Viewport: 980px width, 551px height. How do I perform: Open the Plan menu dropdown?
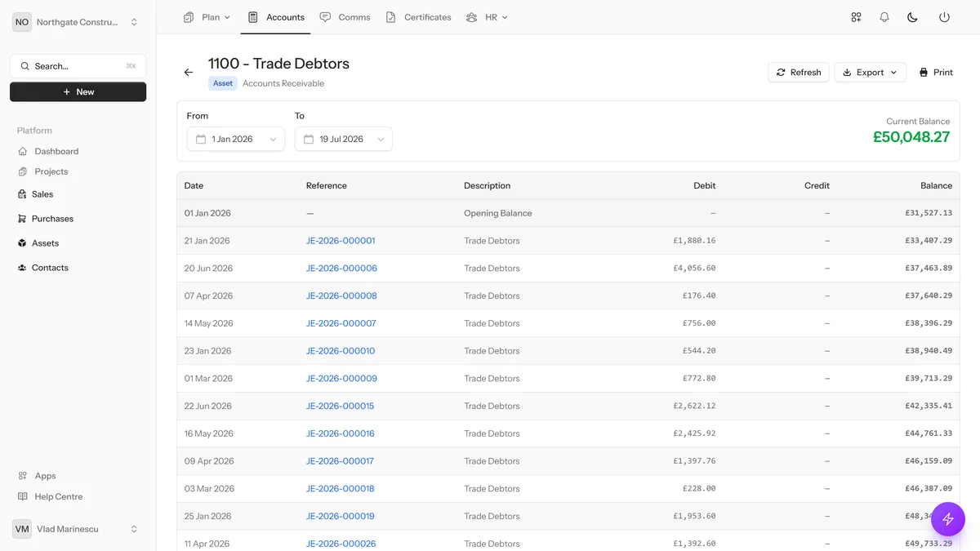207,17
